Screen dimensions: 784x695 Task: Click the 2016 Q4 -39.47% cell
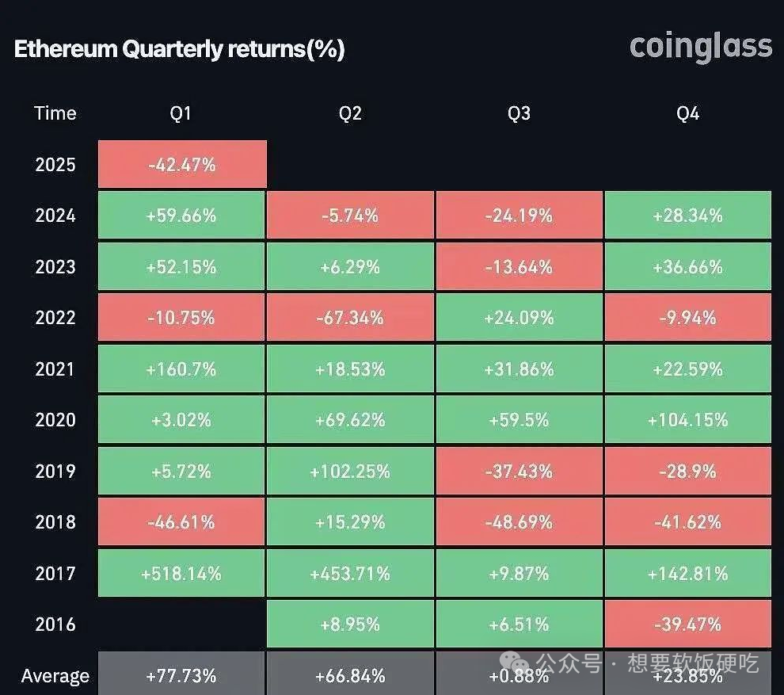(687, 624)
